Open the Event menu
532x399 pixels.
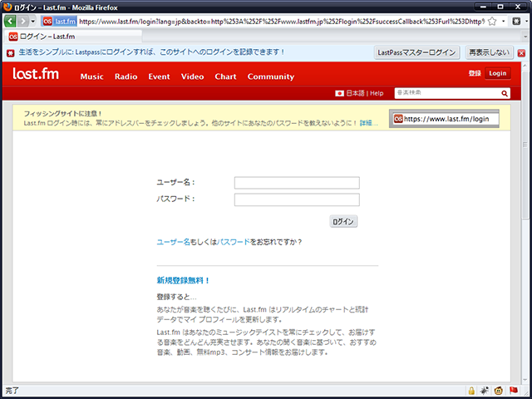point(159,76)
